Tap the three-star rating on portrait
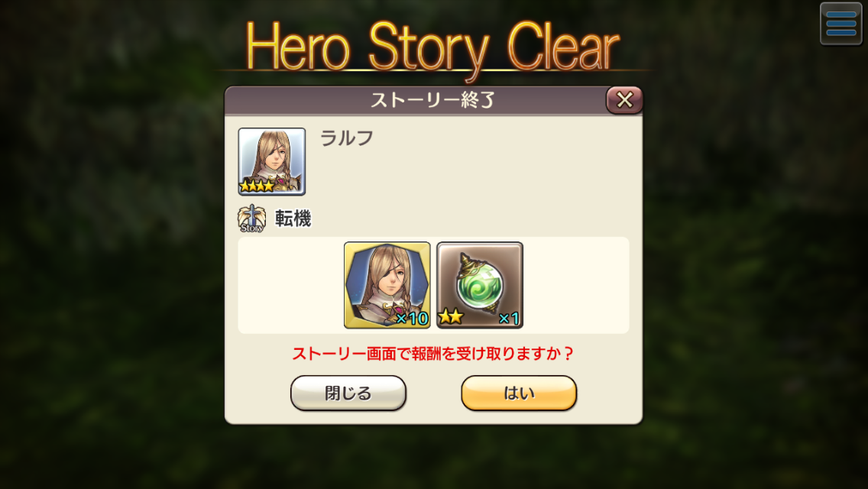The image size is (868, 489). 257,186
